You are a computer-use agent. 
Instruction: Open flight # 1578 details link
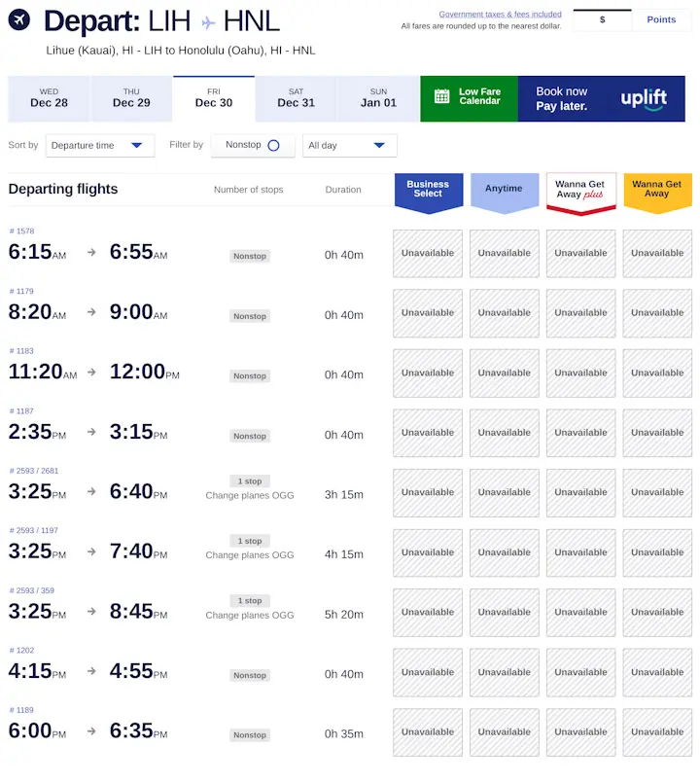(x=22, y=231)
